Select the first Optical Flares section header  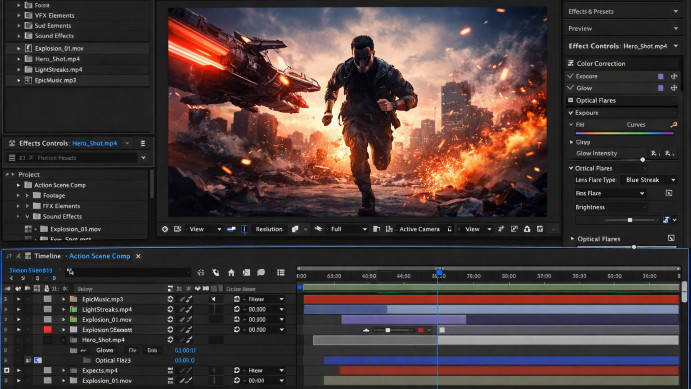[622, 100]
